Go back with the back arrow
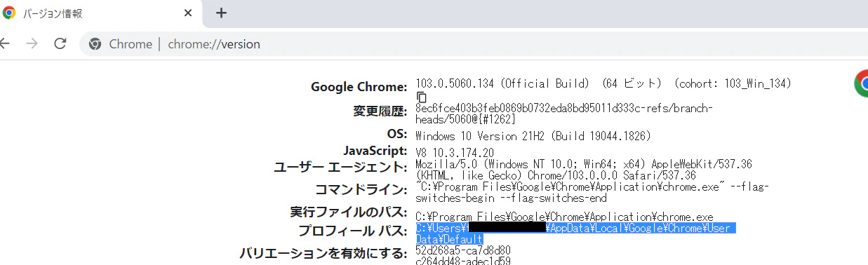 5,43
